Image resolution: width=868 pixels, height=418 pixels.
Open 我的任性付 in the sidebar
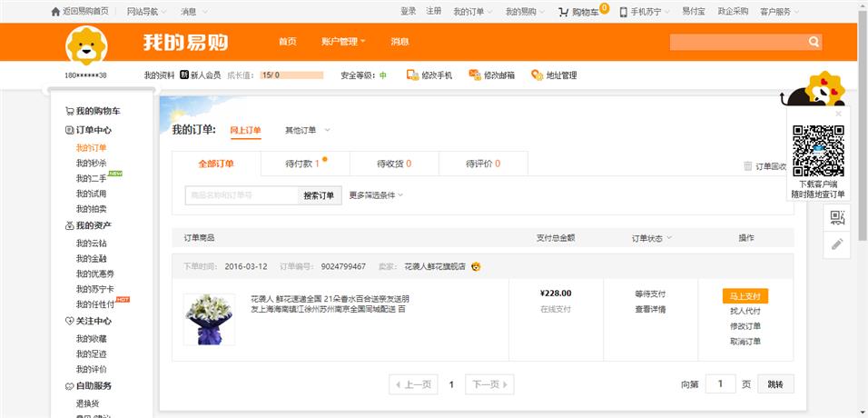[x=95, y=304]
